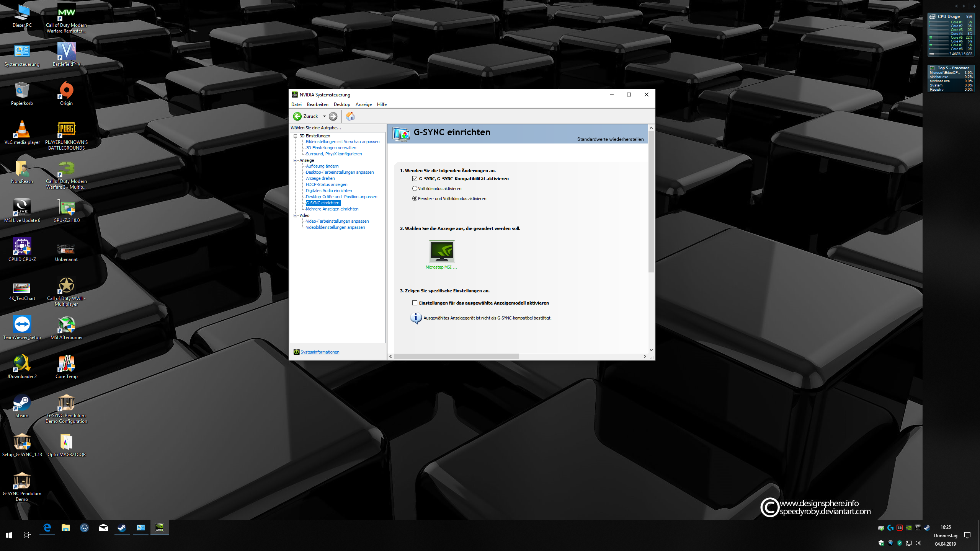The height and width of the screenshot is (551, 980).
Task: Click the home icon in NVIDIA toolbar
Action: coord(350,116)
